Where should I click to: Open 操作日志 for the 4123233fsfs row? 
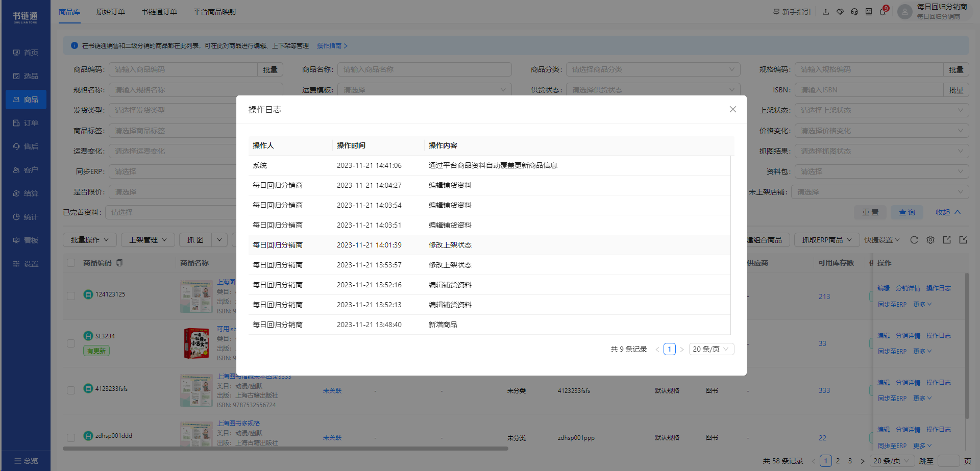pos(939,382)
